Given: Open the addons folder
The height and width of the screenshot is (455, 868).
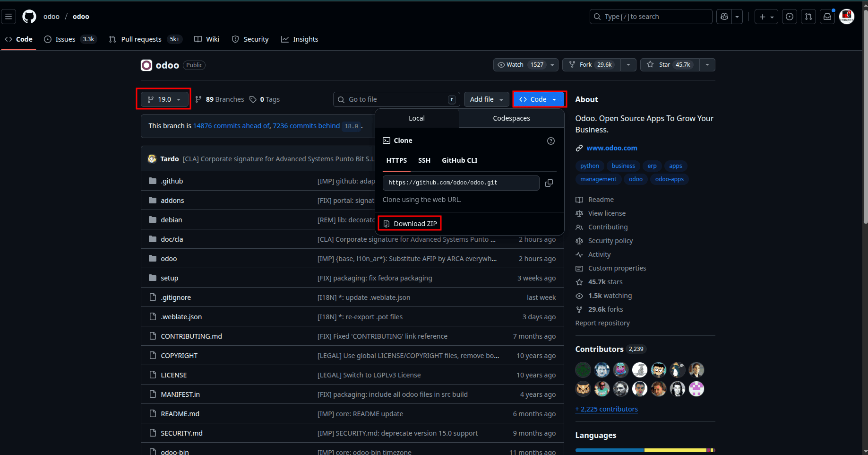Looking at the screenshot, I should coord(172,201).
